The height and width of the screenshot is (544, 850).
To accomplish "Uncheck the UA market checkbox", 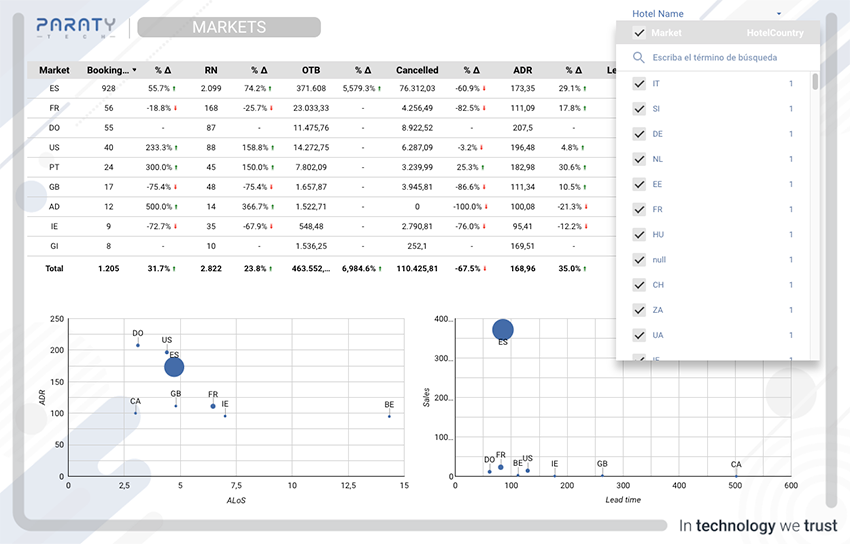I will [639, 335].
